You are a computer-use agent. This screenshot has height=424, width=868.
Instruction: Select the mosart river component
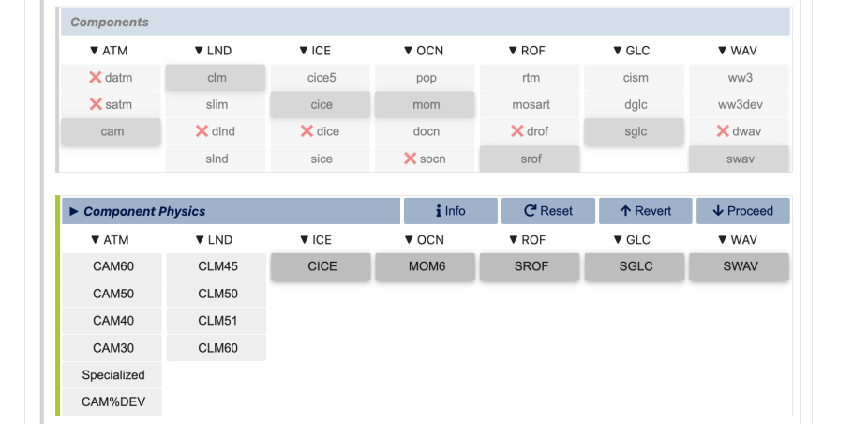[531, 105]
